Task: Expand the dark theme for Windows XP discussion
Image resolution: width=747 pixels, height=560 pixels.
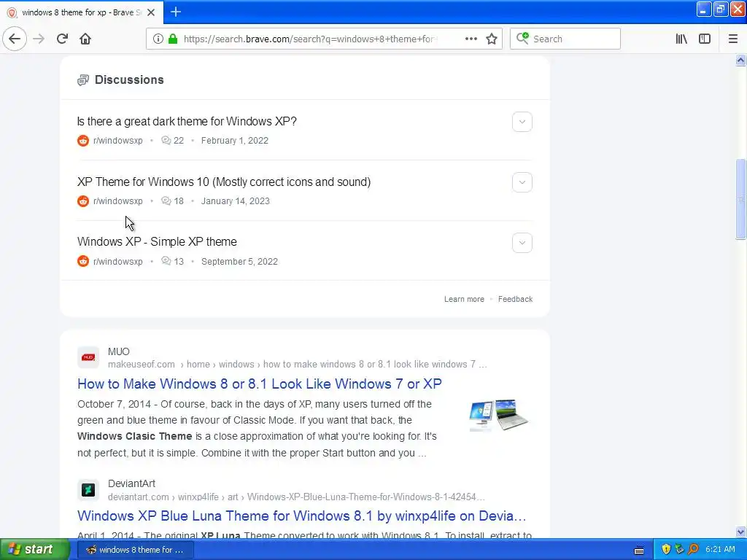Action: tap(522, 122)
